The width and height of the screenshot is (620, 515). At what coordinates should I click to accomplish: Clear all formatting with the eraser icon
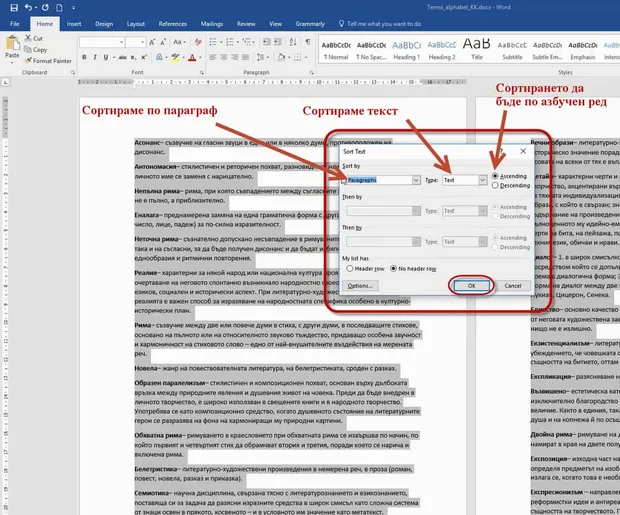pyautogui.click(x=198, y=42)
